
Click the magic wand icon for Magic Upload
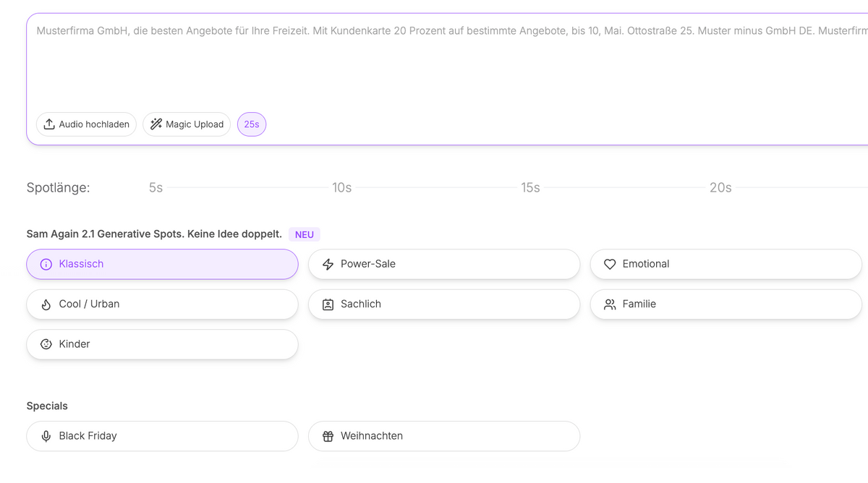(156, 124)
